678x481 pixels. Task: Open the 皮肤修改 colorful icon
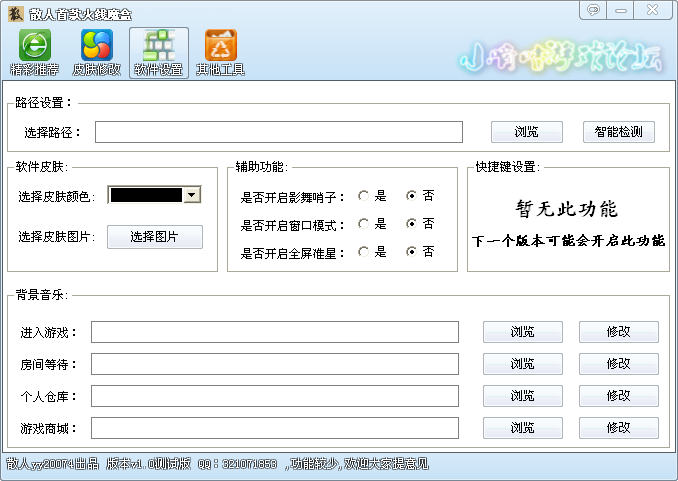coord(96,52)
